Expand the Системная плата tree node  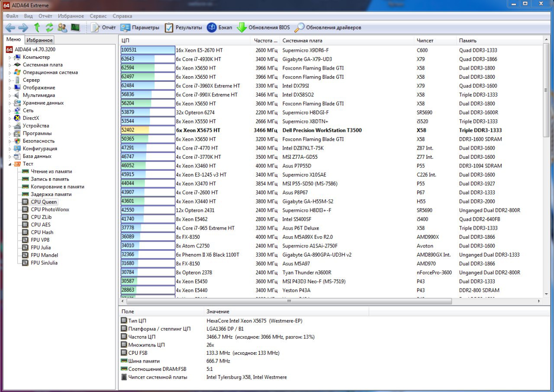[10, 65]
